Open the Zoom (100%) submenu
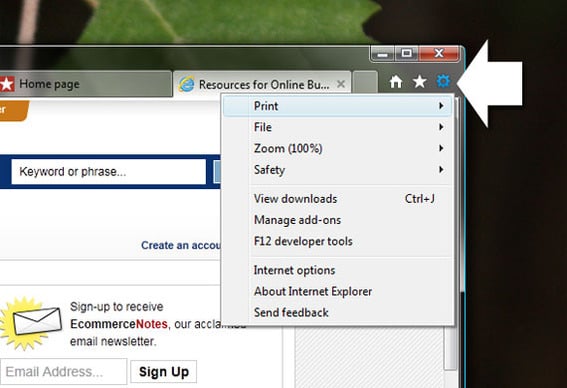 pyautogui.click(x=337, y=148)
